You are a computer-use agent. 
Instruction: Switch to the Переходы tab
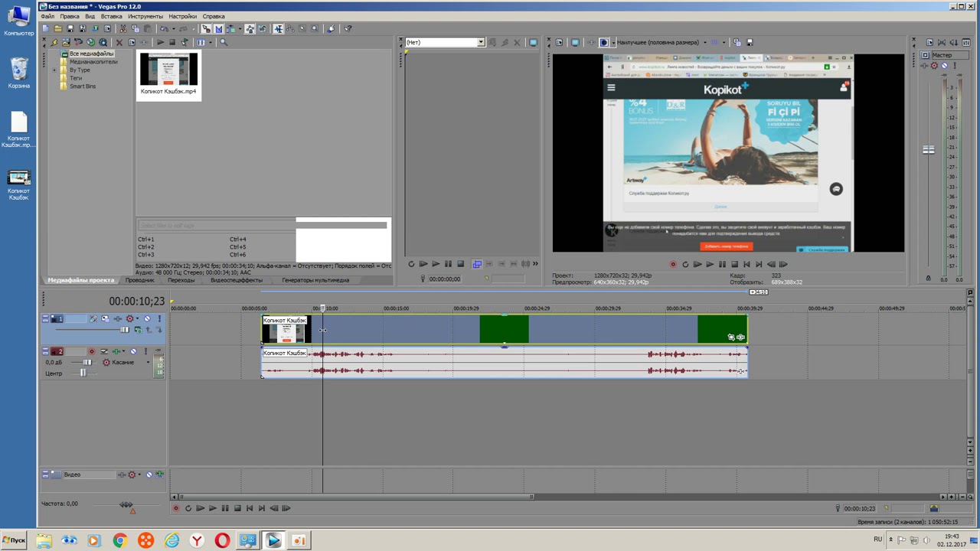pos(181,280)
